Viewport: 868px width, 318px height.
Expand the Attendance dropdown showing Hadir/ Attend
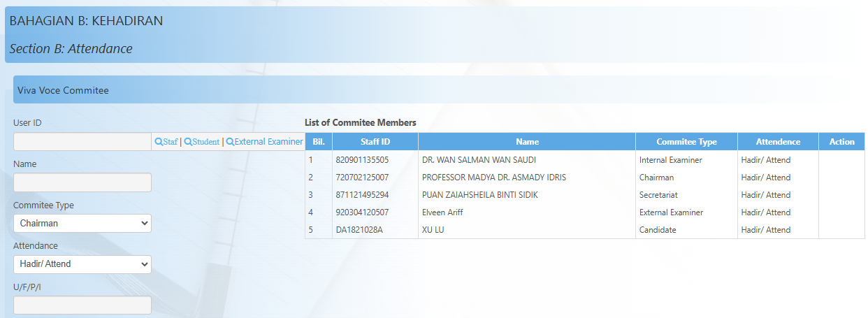tap(82, 264)
